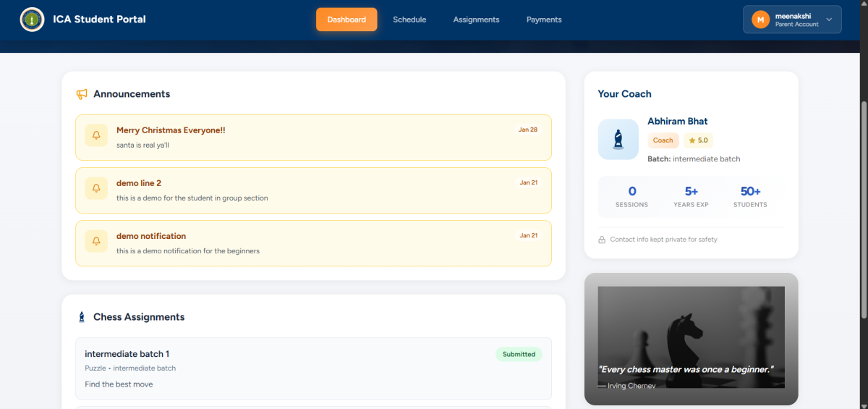Click bell icon beside demo notification
The image size is (868, 409).
[96, 241]
